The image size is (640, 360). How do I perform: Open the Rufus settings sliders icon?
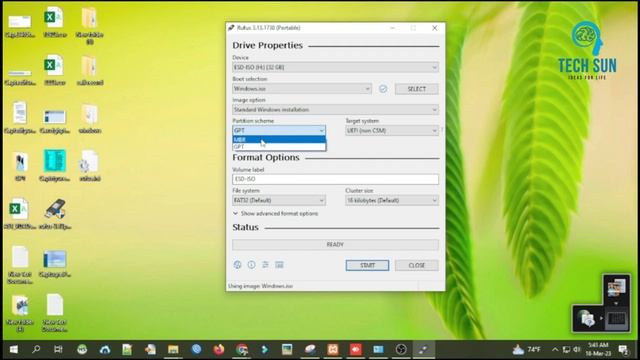click(x=265, y=265)
